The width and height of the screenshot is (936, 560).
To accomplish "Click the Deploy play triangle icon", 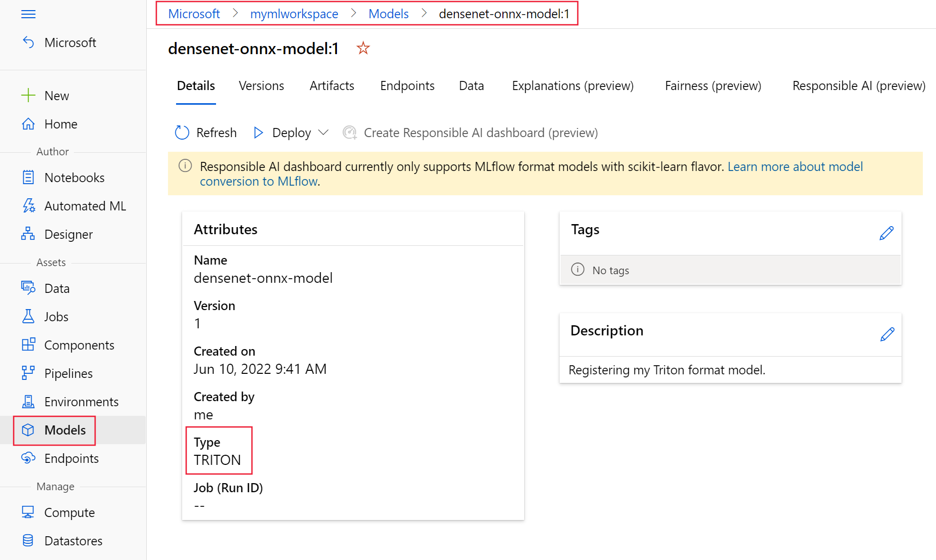I will tap(259, 133).
